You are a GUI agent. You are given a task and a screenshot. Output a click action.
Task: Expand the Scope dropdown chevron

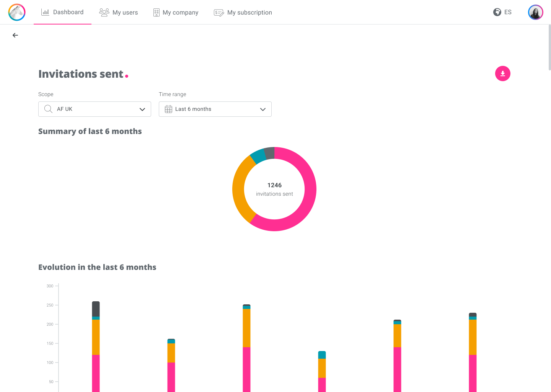(142, 109)
